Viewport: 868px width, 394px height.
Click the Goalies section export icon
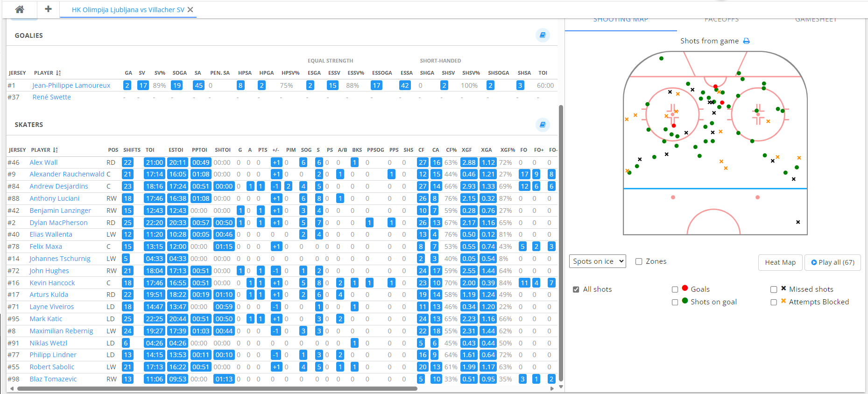coord(543,35)
